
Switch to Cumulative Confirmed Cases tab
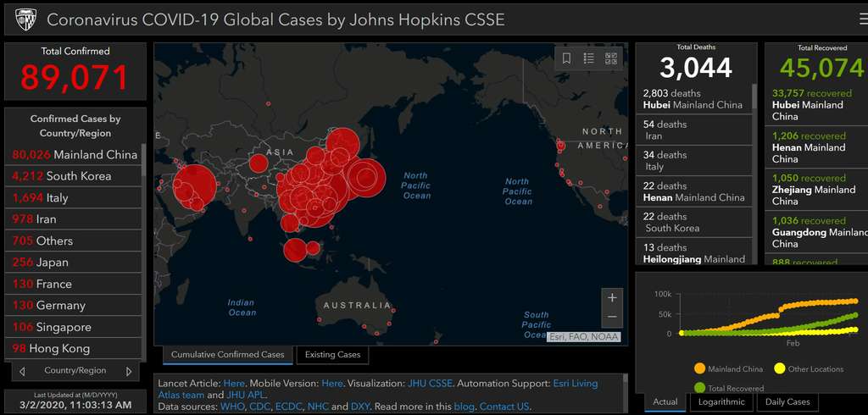pos(227,355)
